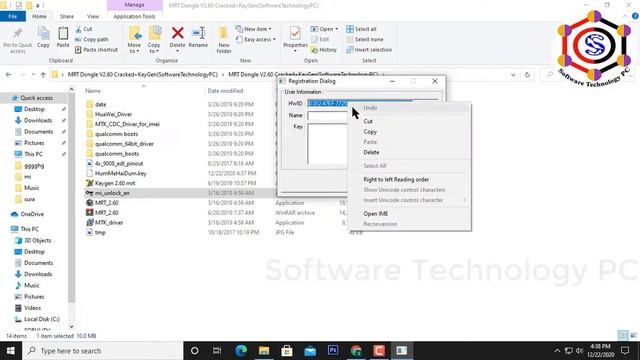Viewport: 640px width, 360px height.
Task: Select Copy in context menu
Action: tap(409, 132)
